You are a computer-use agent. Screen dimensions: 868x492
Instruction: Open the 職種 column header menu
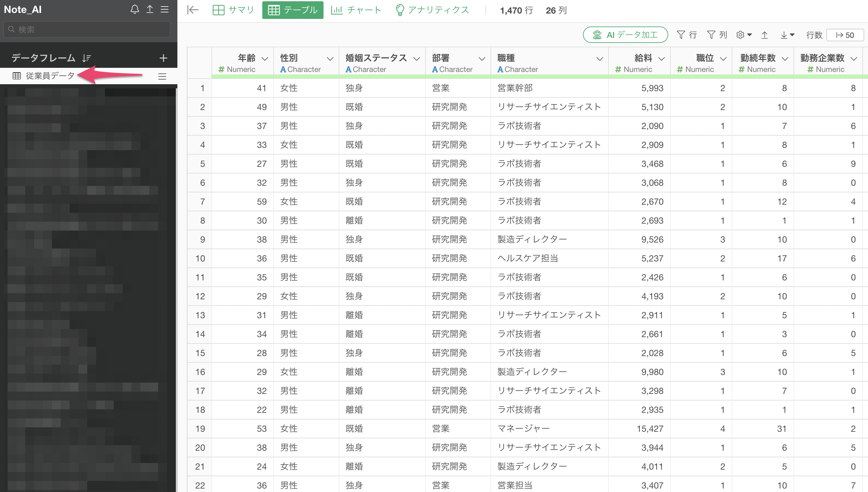[x=600, y=59]
